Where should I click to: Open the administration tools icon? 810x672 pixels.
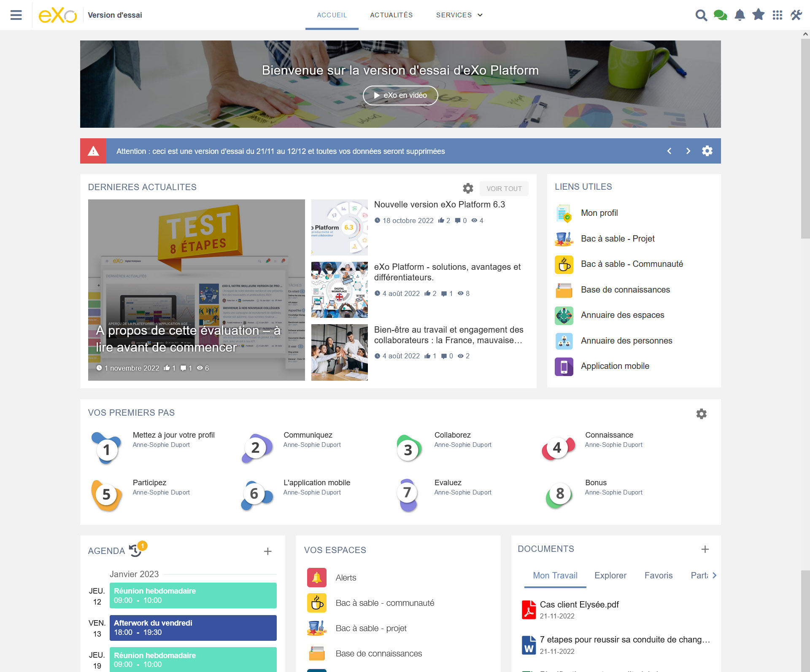[796, 15]
